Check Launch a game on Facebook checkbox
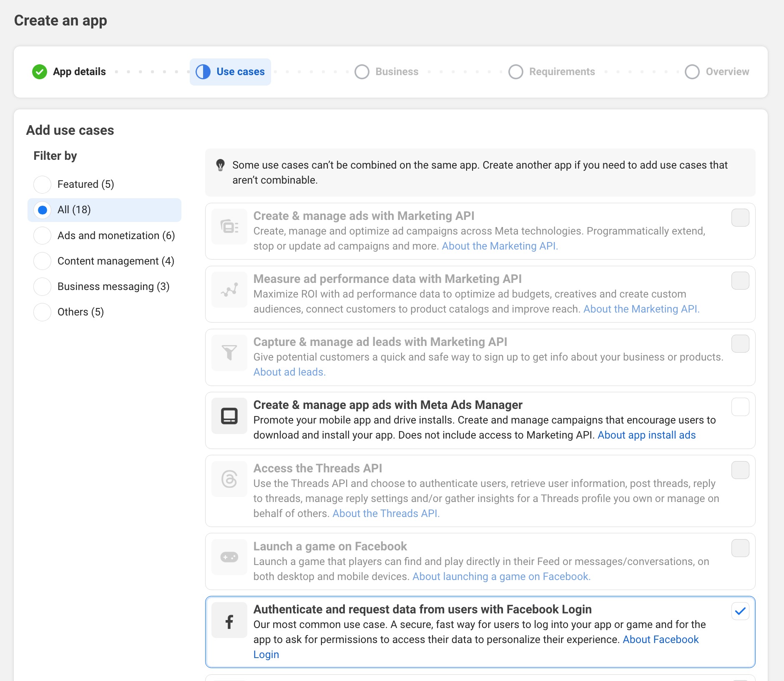 (740, 548)
